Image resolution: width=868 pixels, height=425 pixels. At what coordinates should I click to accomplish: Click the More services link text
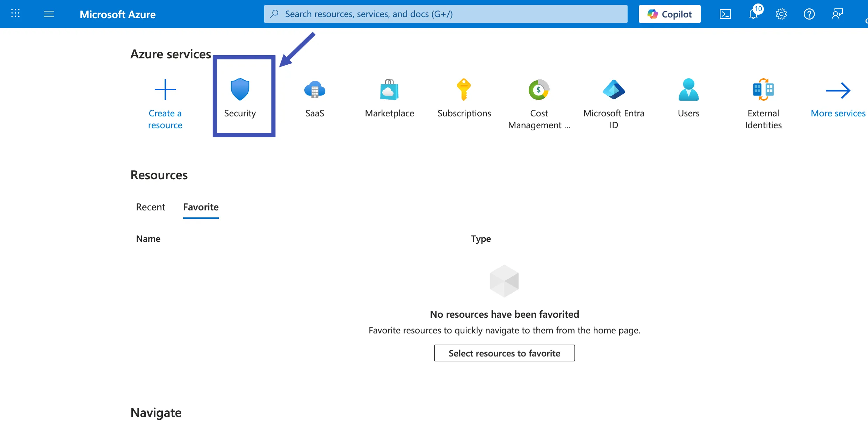[838, 113]
